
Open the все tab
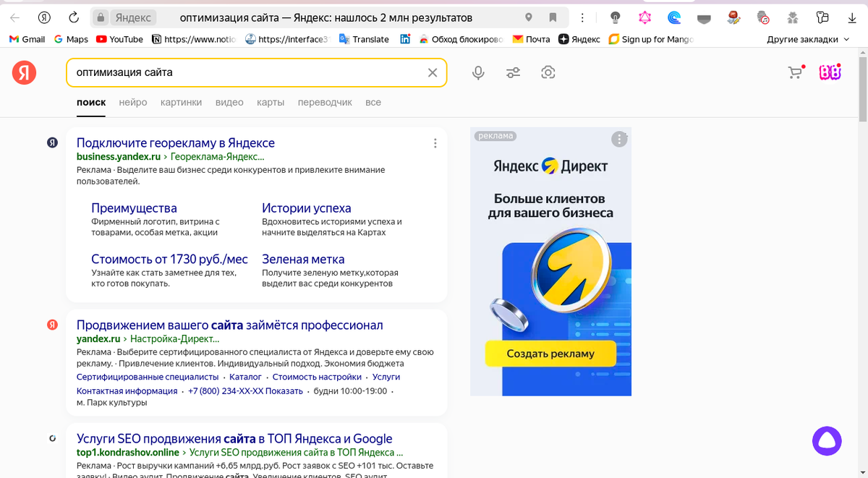point(373,103)
